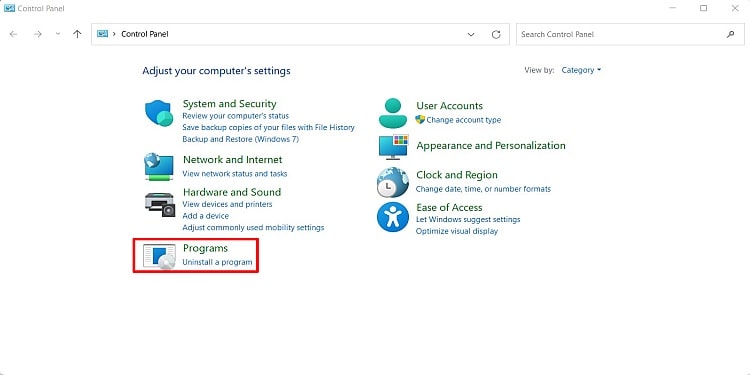This screenshot has width=750, height=375.
Task: Maximize the Control Panel window
Action: [704, 8]
